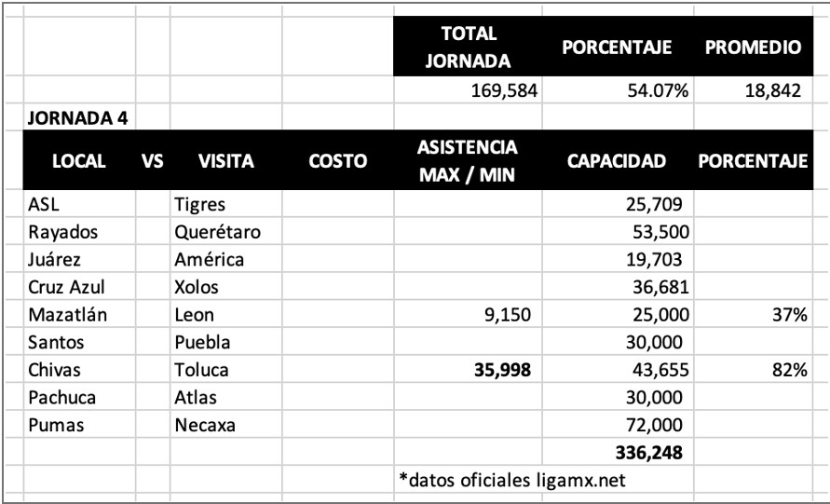Click the empty costo cell for Santos
The height and width of the screenshot is (504, 830).
(x=338, y=342)
